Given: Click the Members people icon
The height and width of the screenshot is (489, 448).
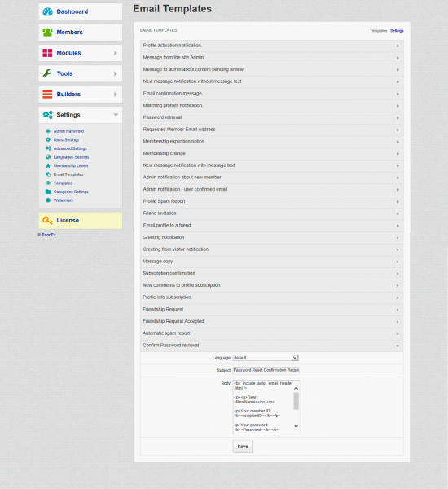Looking at the screenshot, I should click(47, 32).
